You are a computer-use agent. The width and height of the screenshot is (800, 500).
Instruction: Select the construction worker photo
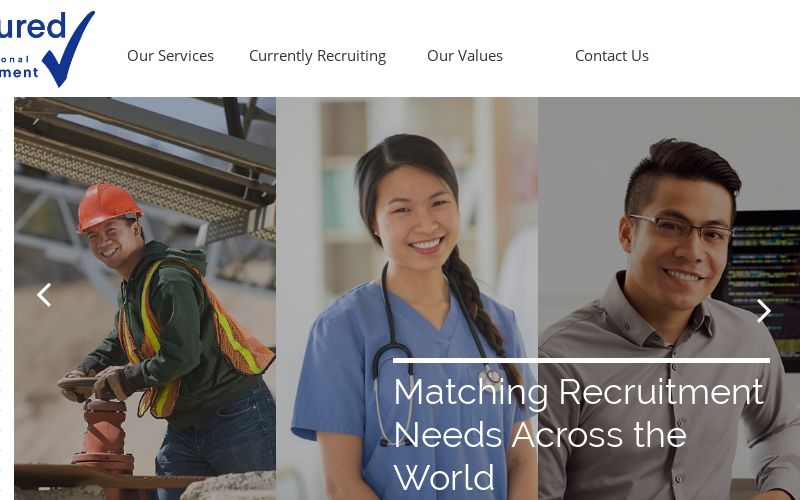pos(145,298)
